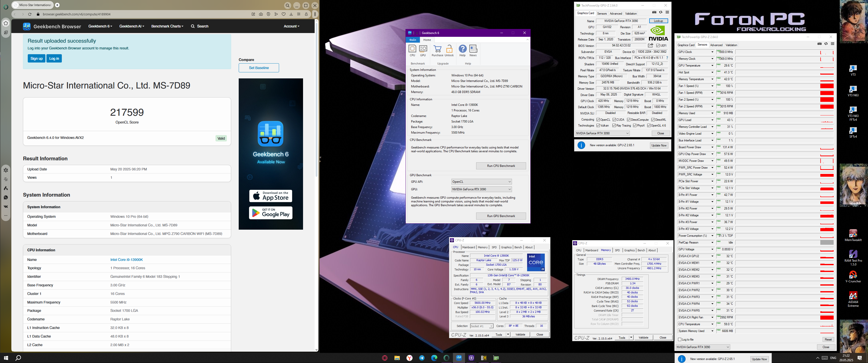Open Y-Cruncher desktop shortcut

(x=853, y=277)
